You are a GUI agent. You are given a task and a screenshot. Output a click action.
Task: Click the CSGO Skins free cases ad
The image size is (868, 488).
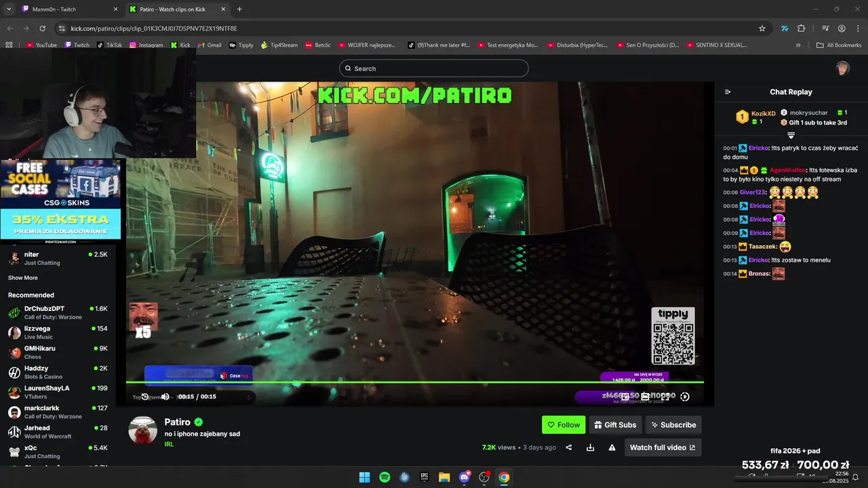pyautogui.click(x=60, y=183)
